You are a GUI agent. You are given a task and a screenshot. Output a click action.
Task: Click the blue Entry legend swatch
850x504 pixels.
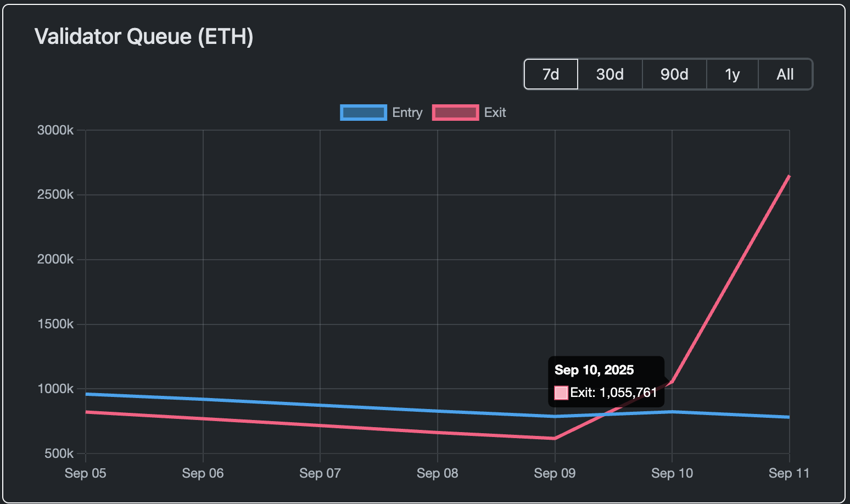click(363, 112)
